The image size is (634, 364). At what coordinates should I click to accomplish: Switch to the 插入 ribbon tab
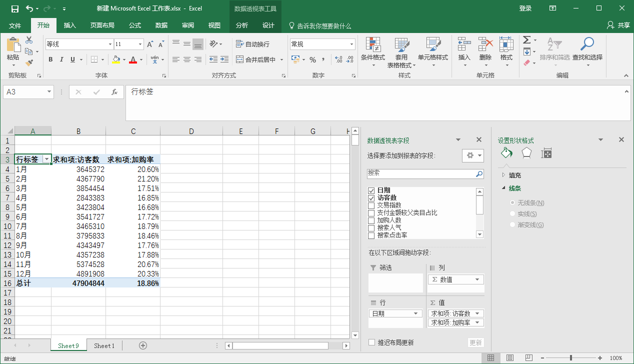(x=70, y=25)
